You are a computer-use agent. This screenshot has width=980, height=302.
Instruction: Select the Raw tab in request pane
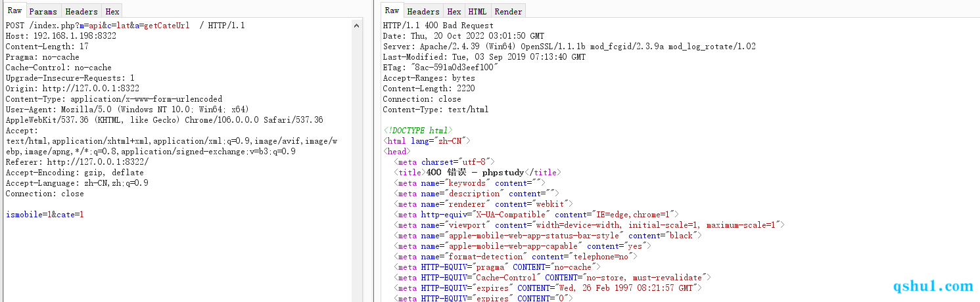pyautogui.click(x=14, y=11)
